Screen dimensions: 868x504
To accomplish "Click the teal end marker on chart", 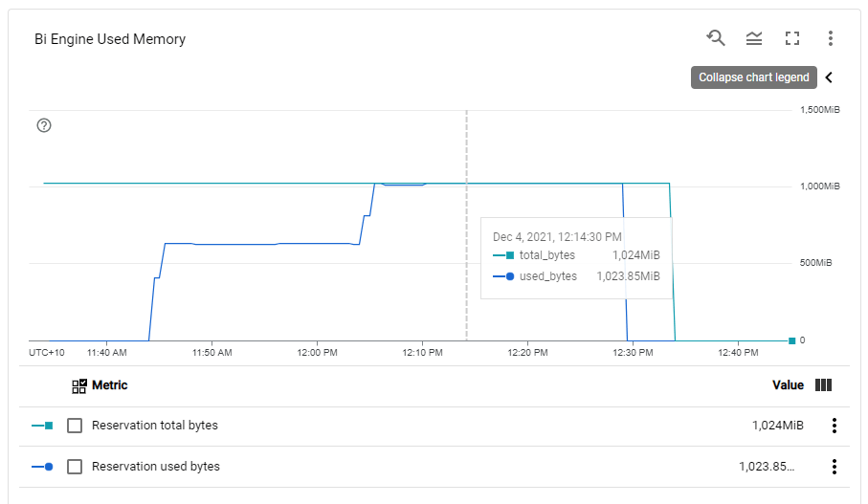I will (x=792, y=340).
